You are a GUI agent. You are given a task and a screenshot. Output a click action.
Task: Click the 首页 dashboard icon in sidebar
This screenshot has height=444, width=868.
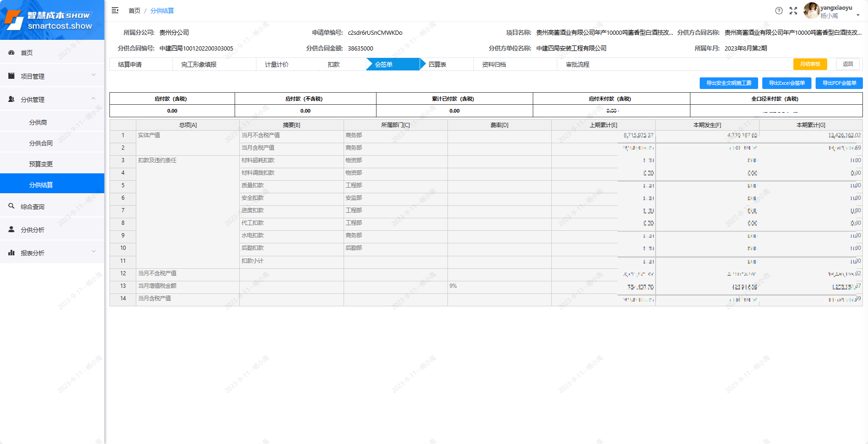coord(12,53)
